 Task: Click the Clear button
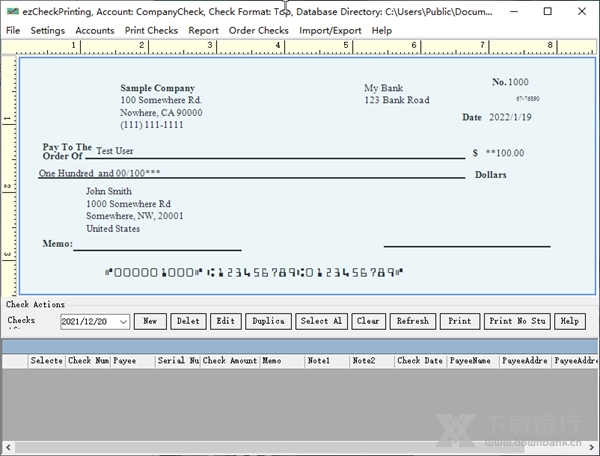[x=368, y=321]
